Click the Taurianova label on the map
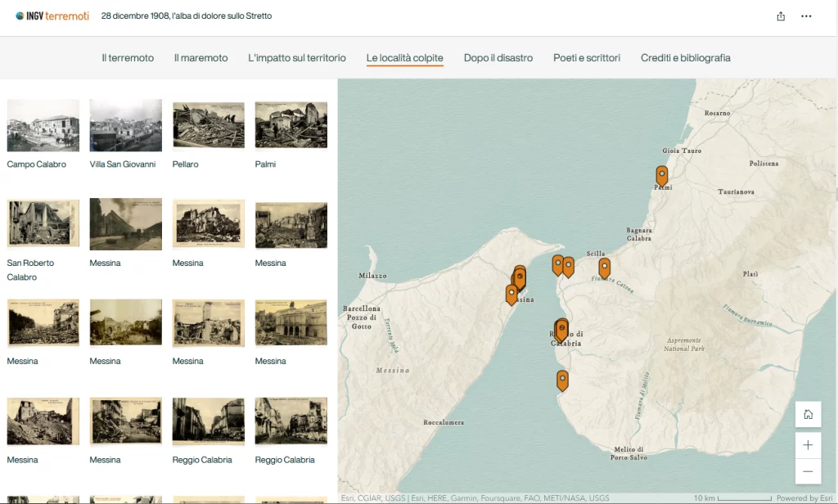 click(x=736, y=192)
